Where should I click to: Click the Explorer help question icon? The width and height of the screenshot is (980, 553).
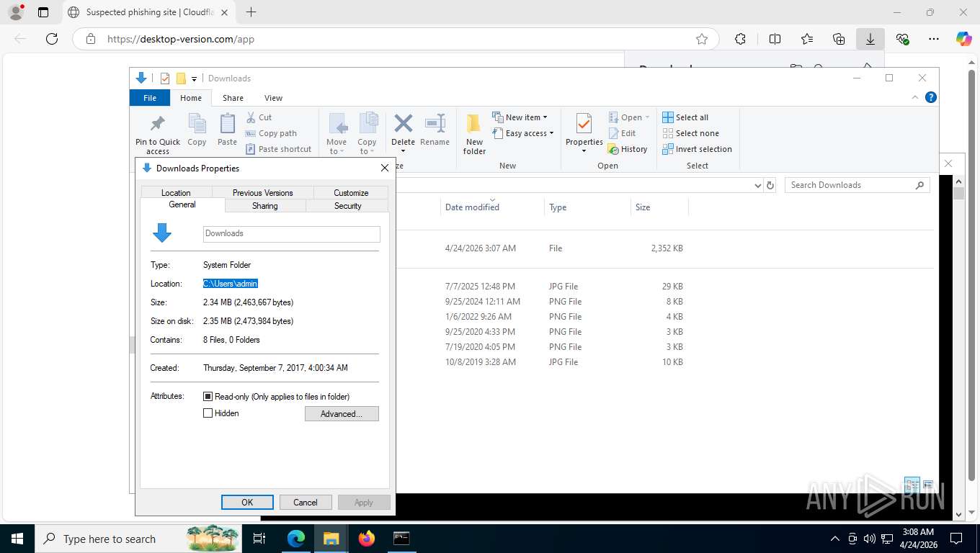click(930, 97)
